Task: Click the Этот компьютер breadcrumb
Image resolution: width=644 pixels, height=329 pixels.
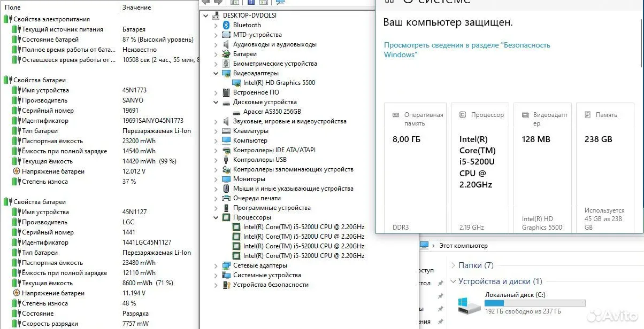Action: tap(463, 246)
